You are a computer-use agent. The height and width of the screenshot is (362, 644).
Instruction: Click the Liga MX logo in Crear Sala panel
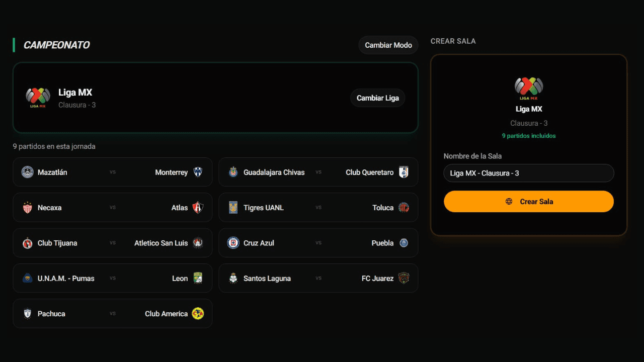[529, 87]
